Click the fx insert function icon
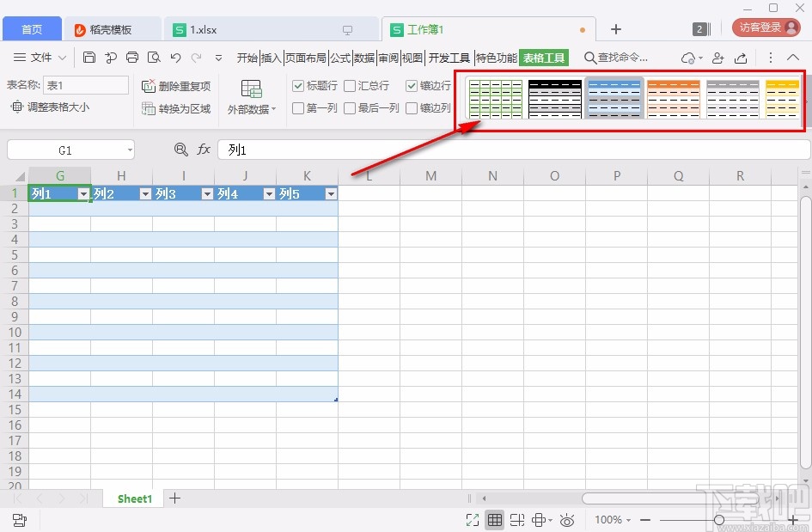 [204, 149]
